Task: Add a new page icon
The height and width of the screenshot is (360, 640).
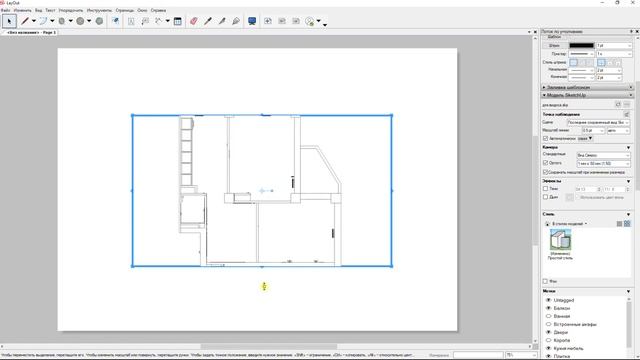Action: coord(268,21)
